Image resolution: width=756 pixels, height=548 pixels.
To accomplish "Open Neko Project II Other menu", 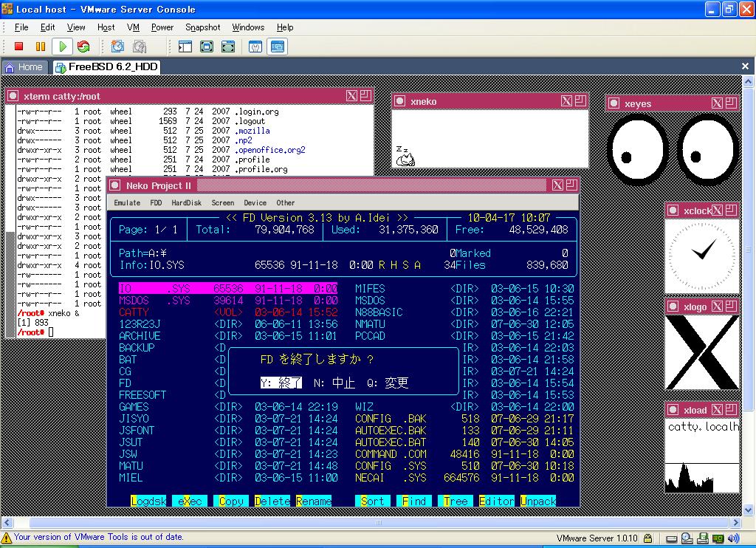I will pyautogui.click(x=286, y=202).
